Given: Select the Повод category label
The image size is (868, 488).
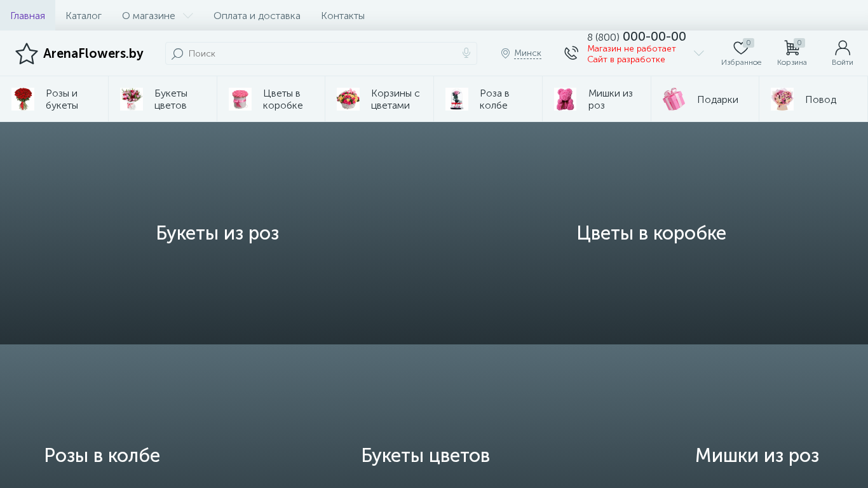Looking at the screenshot, I should 820,100.
